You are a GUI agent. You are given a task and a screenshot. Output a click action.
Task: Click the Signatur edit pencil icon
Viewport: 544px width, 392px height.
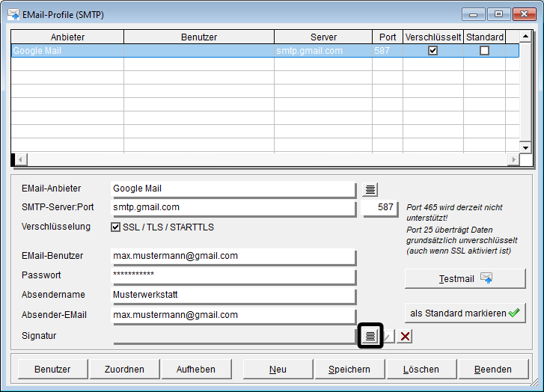click(388, 336)
